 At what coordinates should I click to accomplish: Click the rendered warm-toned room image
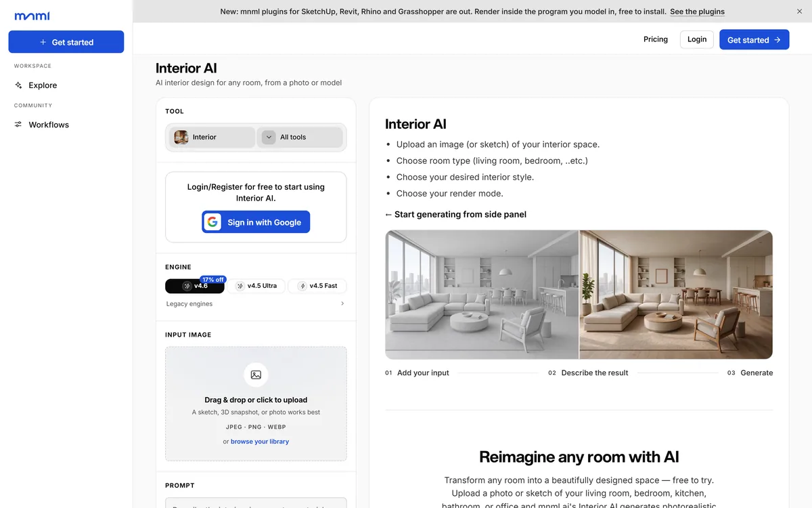676,295
